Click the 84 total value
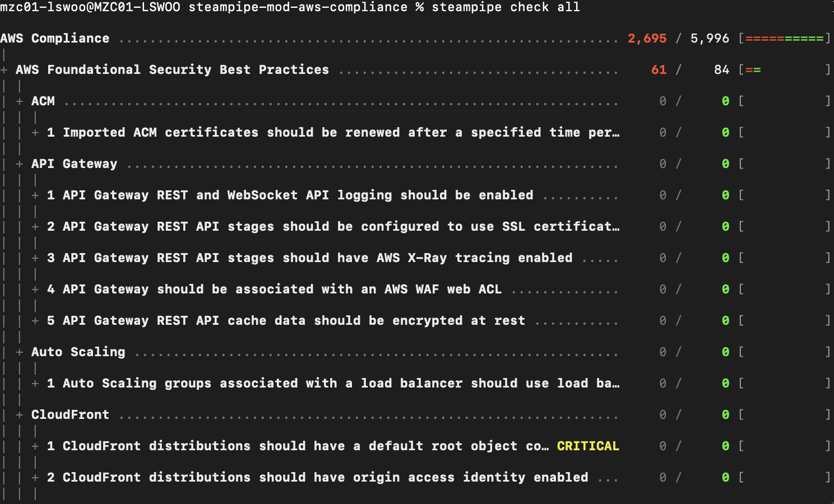The image size is (834, 504). point(722,70)
